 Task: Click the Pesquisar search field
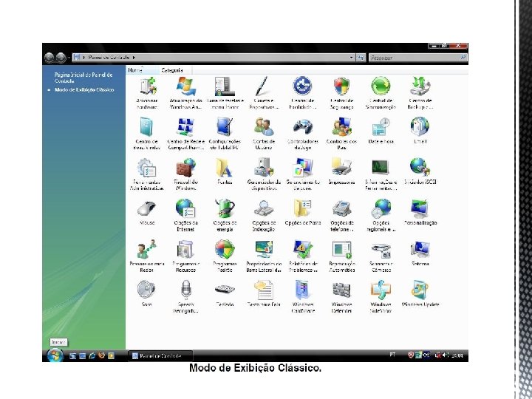tap(418, 58)
